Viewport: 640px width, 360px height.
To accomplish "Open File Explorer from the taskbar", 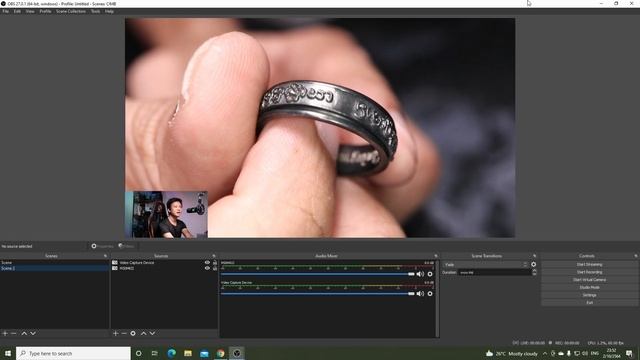I will click(188, 353).
